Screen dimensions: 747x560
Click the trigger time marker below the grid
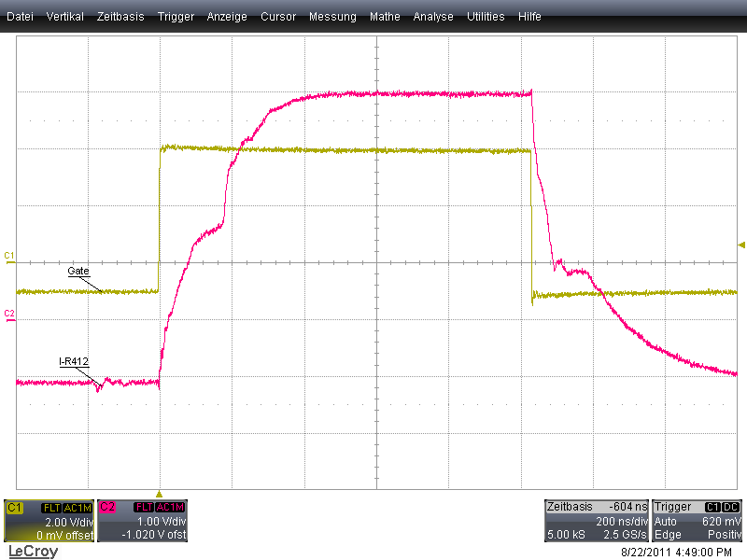[x=159, y=495]
